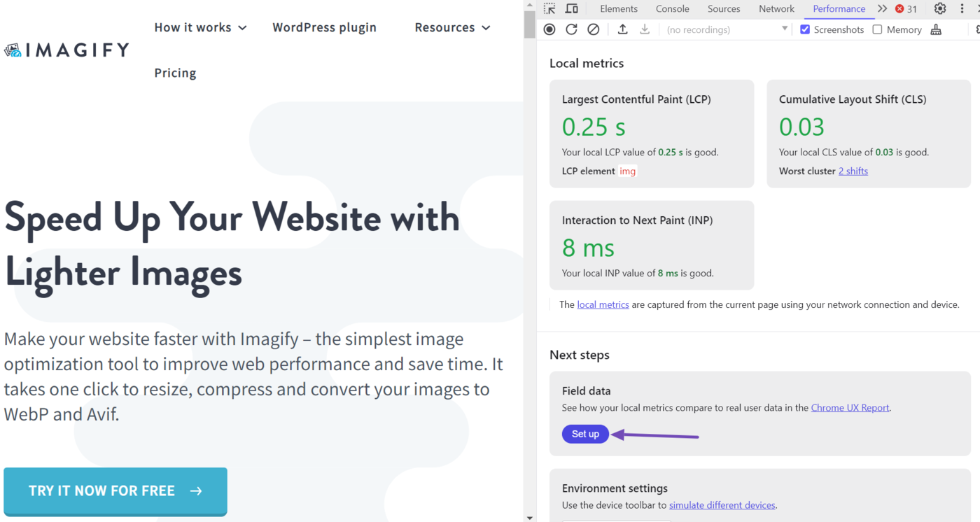The image size is (980, 522).
Task: Toggle the device toolbar icon
Action: pos(572,8)
